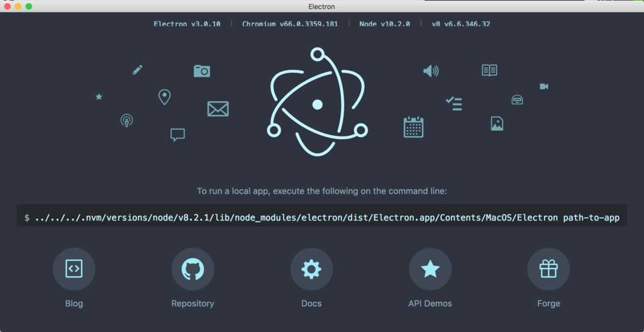
Task: Click the mail envelope icon
Action: [218, 109]
